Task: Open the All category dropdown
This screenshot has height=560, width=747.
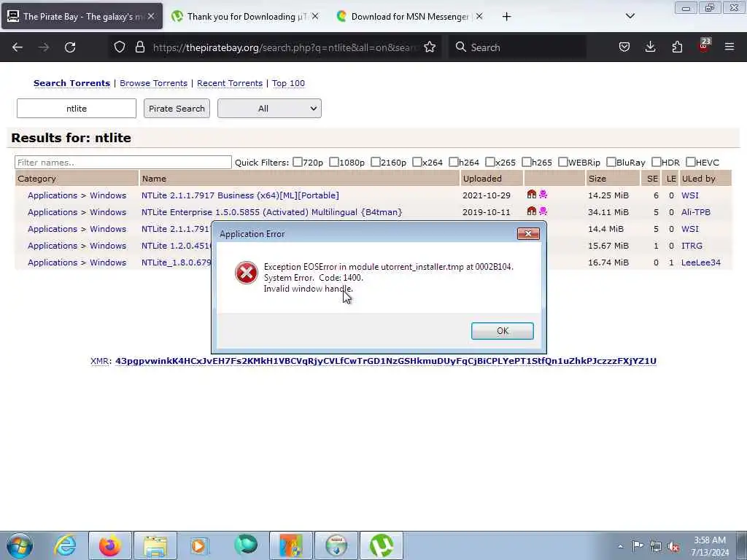Action: tap(269, 109)
